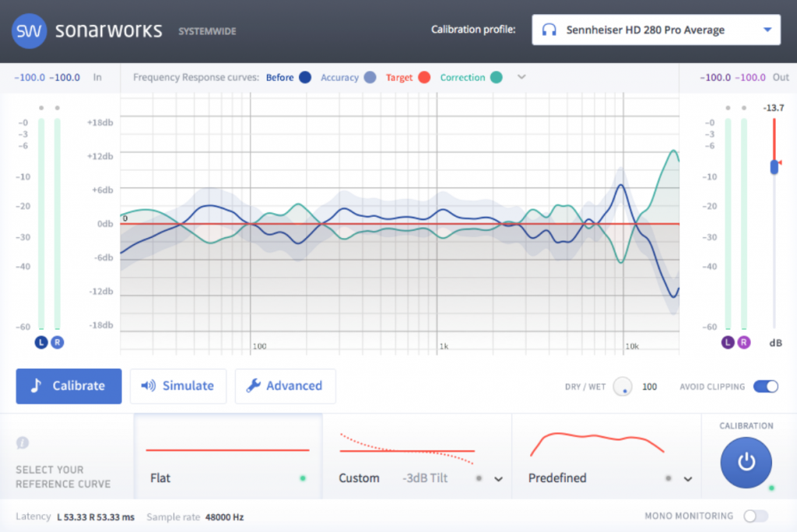Click the info icon above reference curve text
Viewport: 797px width, 532px height.
23,443
